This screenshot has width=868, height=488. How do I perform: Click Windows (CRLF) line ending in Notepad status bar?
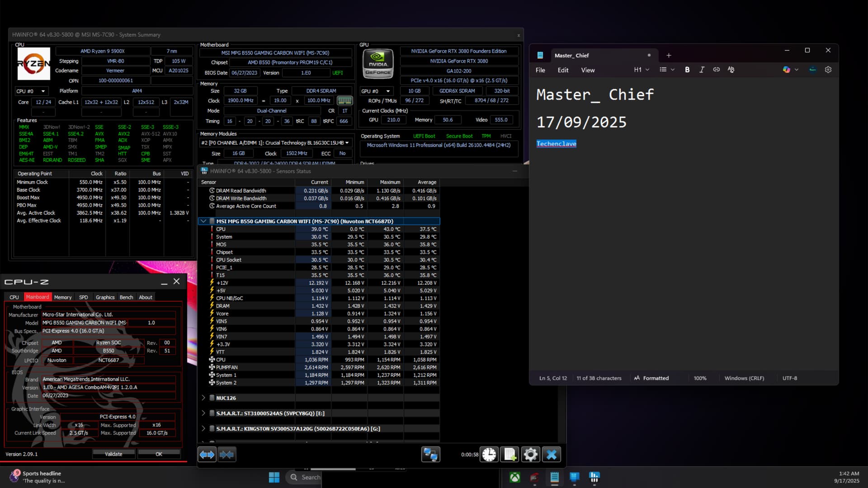(x=744, y=378)
